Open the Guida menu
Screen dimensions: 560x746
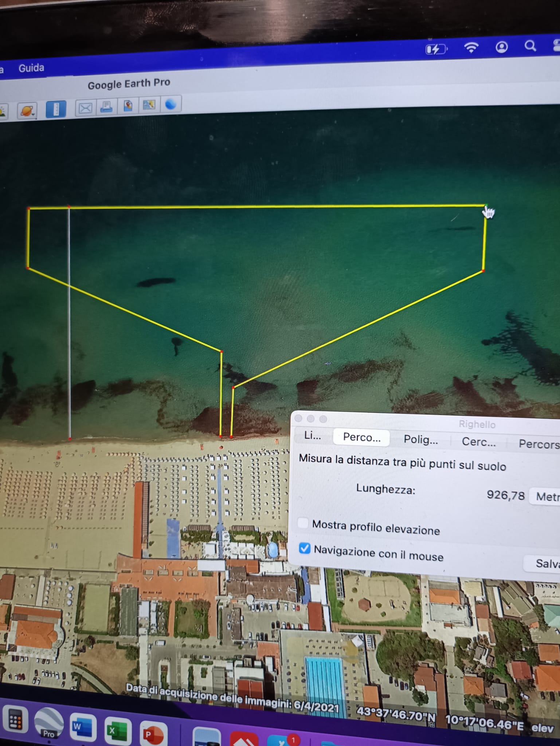click(x=31, y=68)
